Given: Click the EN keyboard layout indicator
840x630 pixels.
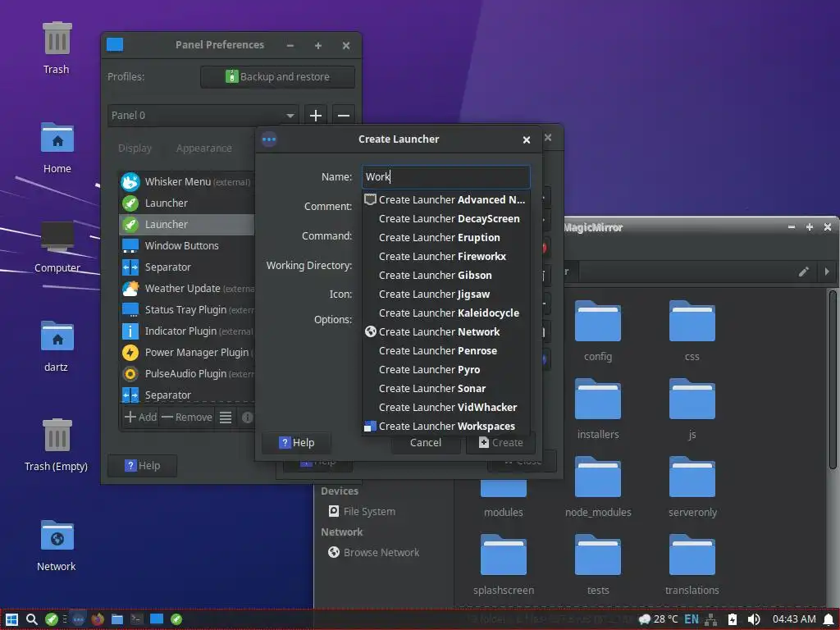Looking at the screenshot, I should [x=691, y=620].
